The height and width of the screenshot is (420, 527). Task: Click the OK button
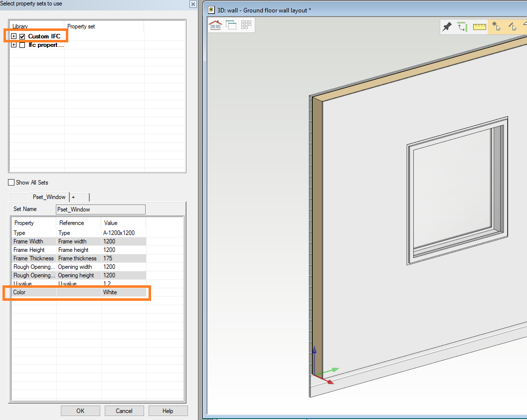(x=80, y=411)
